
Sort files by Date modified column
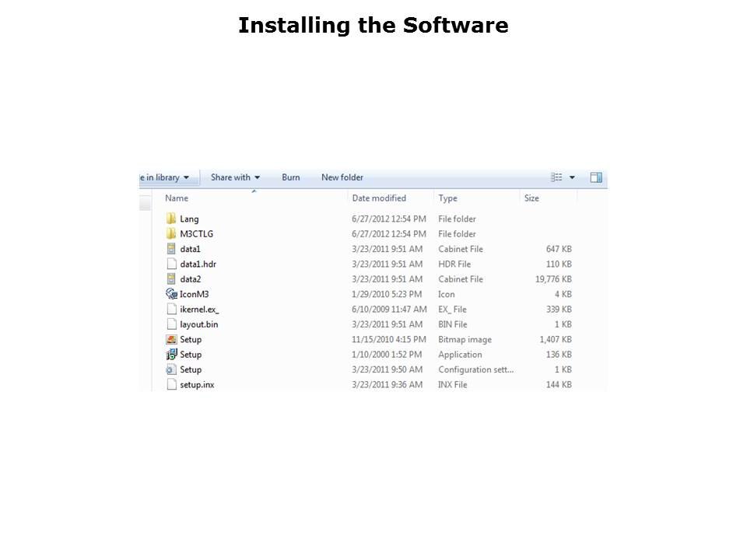379,198
